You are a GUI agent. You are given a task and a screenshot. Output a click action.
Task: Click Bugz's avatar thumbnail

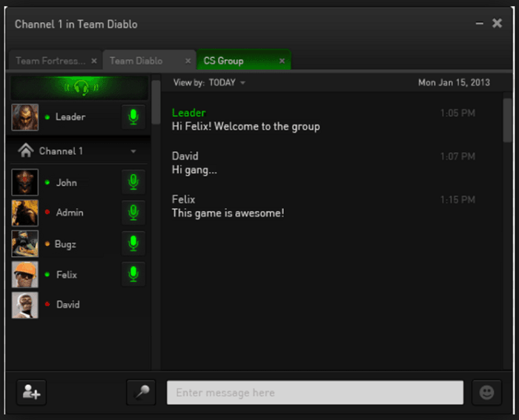tap(24, 244)
